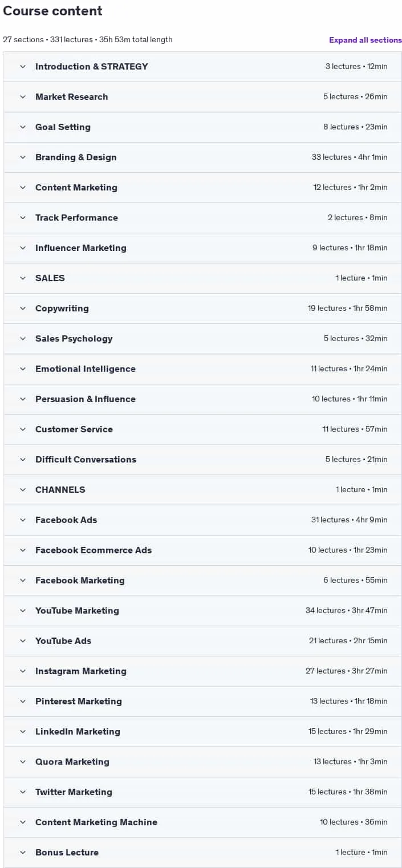Viewport: 402px width, 868px height.
Task: Open the Bonus Lecture section
Action: pos(202,852)
